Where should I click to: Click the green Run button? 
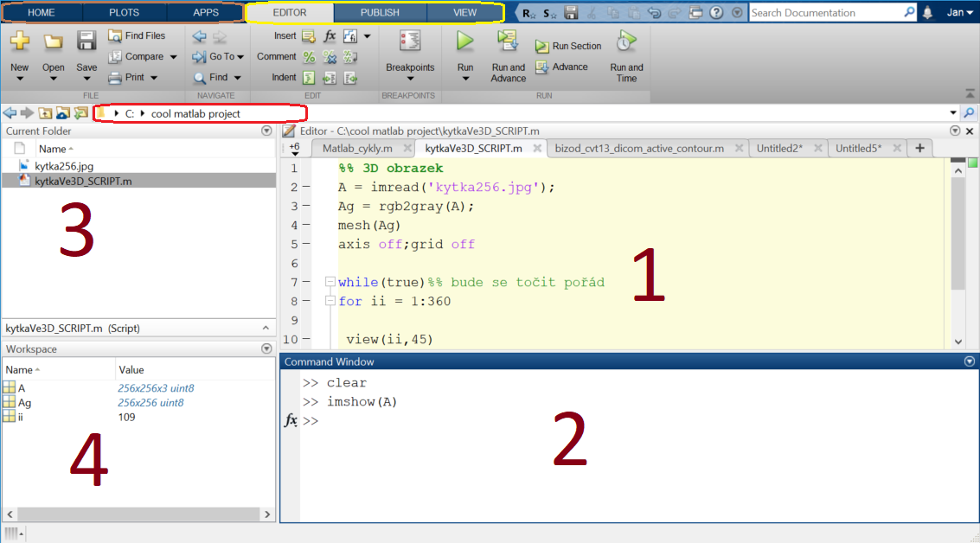click(465, 42)
